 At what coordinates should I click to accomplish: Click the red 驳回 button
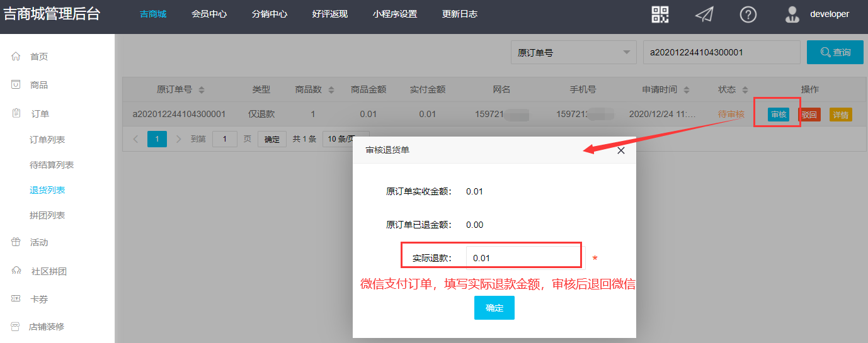[809, 115]
